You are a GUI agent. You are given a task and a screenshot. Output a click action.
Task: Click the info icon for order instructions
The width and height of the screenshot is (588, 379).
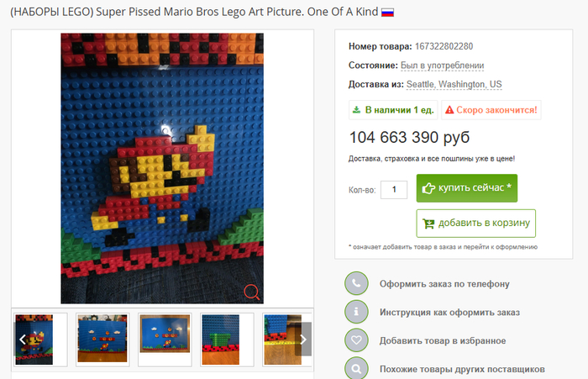pyautogui.click(x=356, y=312)
